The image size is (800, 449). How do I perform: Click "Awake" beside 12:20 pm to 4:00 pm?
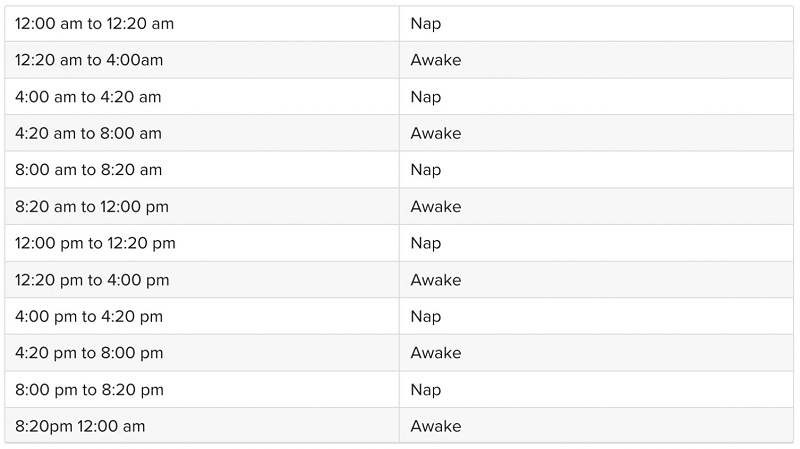pos(436,280)
